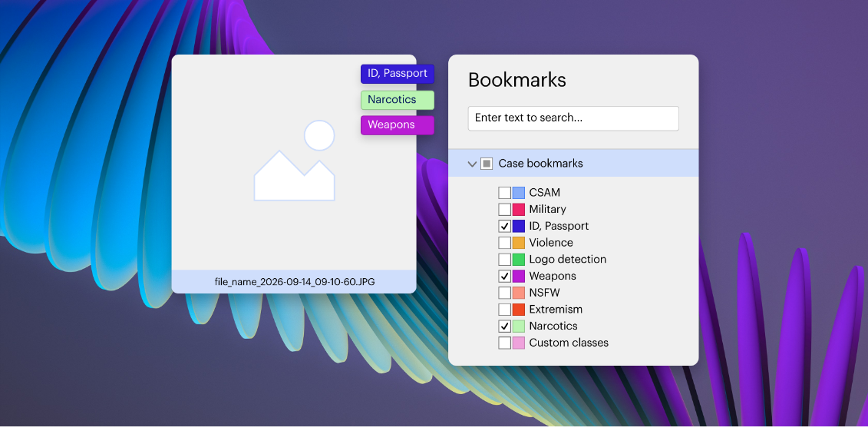
Task: Enable the Violence bookmark checkbox
Action: [504, 243]
